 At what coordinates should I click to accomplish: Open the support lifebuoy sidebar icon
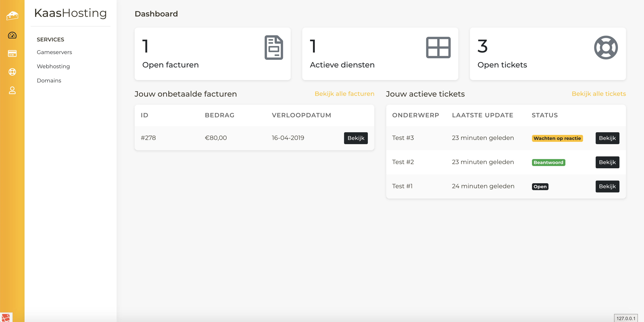[12, 72]
